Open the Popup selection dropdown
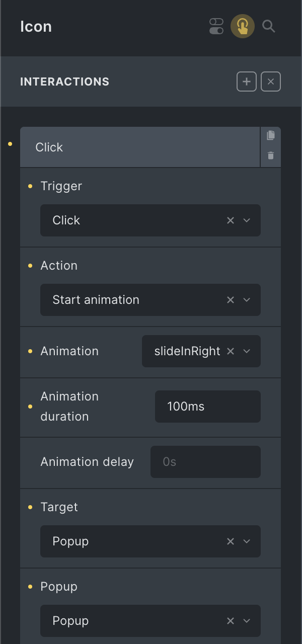Viewport: 302px width, 644px height. coord(247,621)
